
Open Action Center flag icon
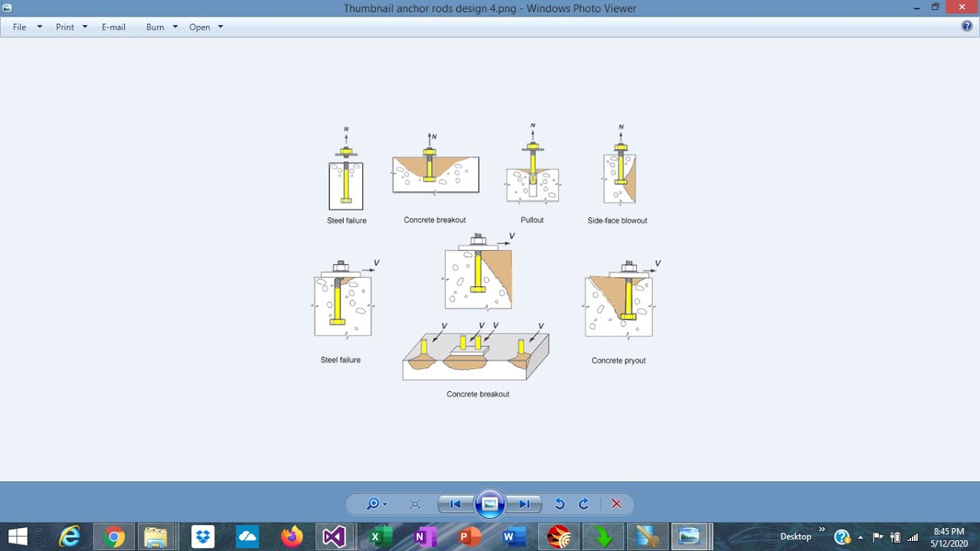[877, 537]
